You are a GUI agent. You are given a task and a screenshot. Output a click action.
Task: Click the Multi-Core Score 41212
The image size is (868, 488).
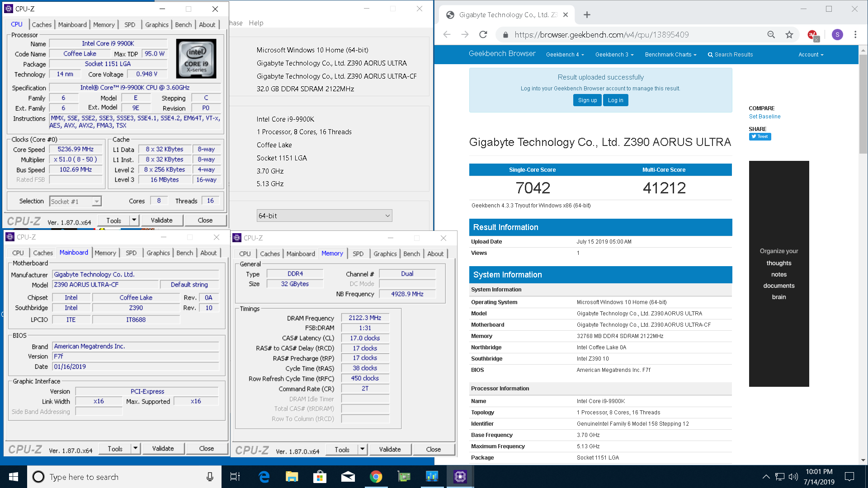coord(664,188)
